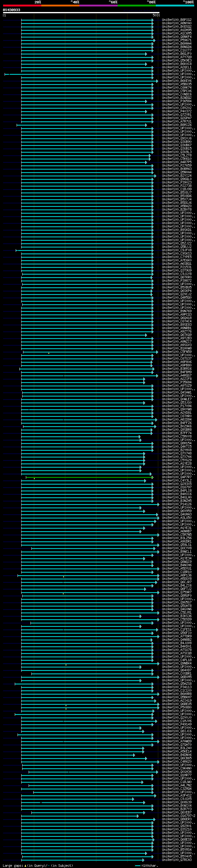Select the UniRef100_P39023 label
This screenshot has width=197, height=868.
click(176, 182)
